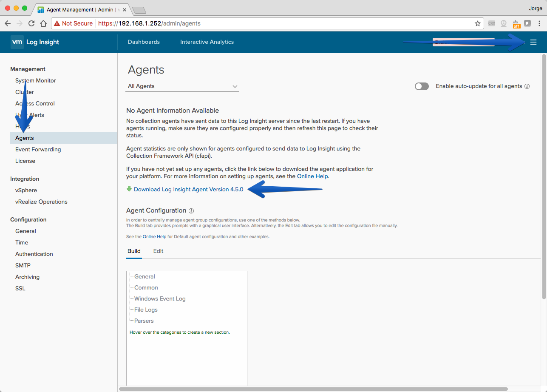Open Time configuration in the sidebar
This screenshot has width=547, height=392.
pyautogui.click(x=22, y=242)
